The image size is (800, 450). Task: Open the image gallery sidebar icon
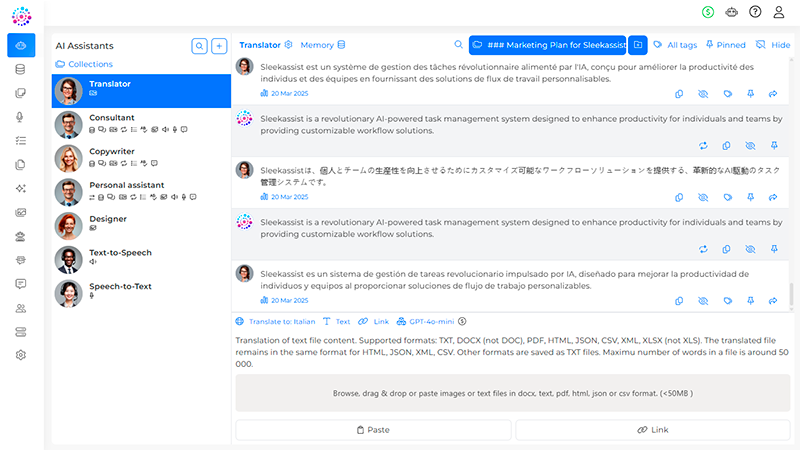pos(20,212)
